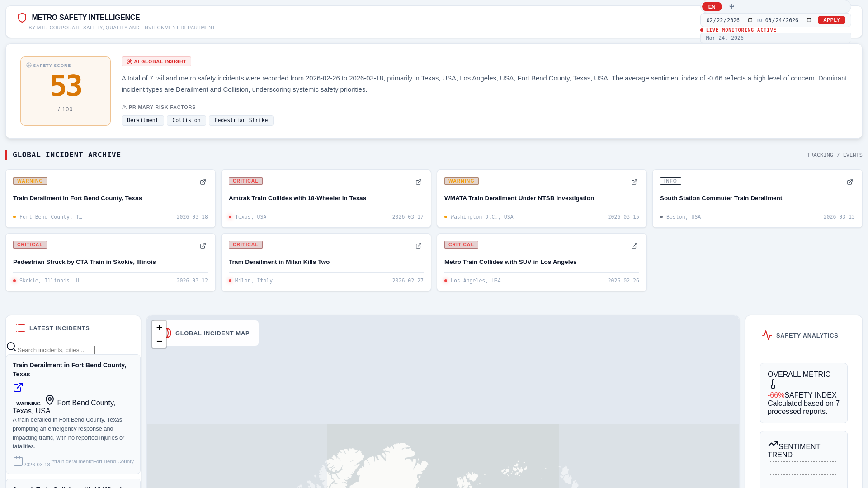
Task: Open external link on Milan tram derailment card
Action: coord(419,246)
